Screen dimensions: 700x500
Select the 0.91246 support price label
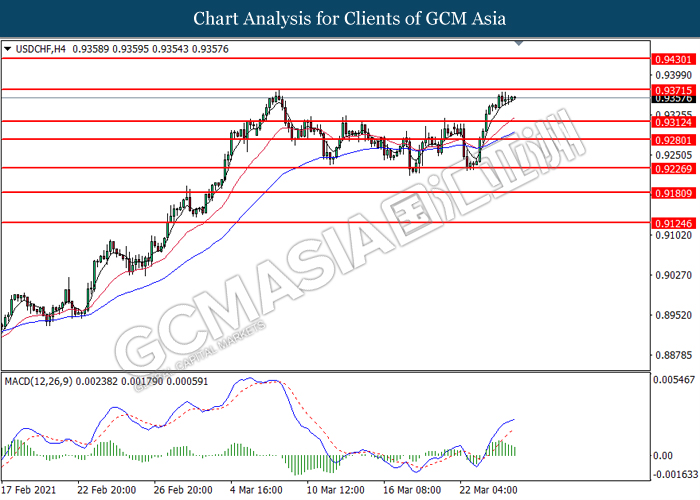[674, 224]
